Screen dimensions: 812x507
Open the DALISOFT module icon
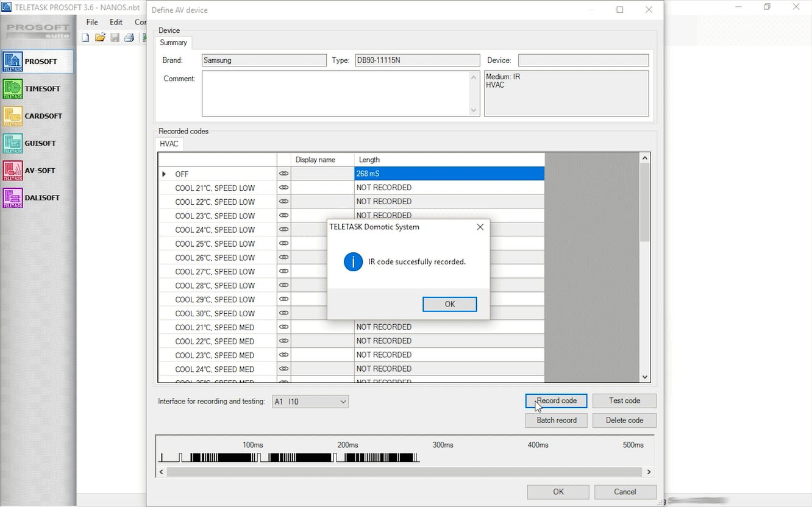[x=13, y=198]
